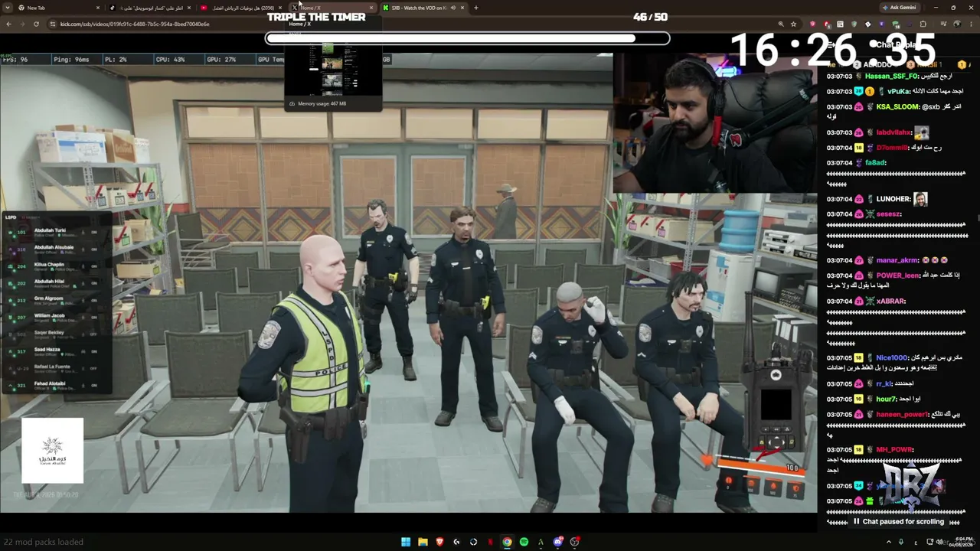Select Fahad Alotaibi in the LSPD roster
This screenshot has height=551, width=980.
tap(58, 385)
